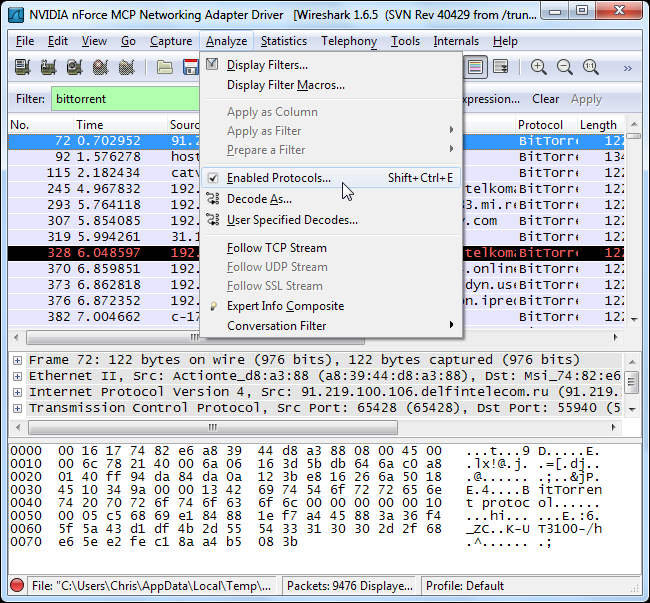Click the Apply filter button
The height and width of the screenshot is (603, 650).
tap(586, 99)
